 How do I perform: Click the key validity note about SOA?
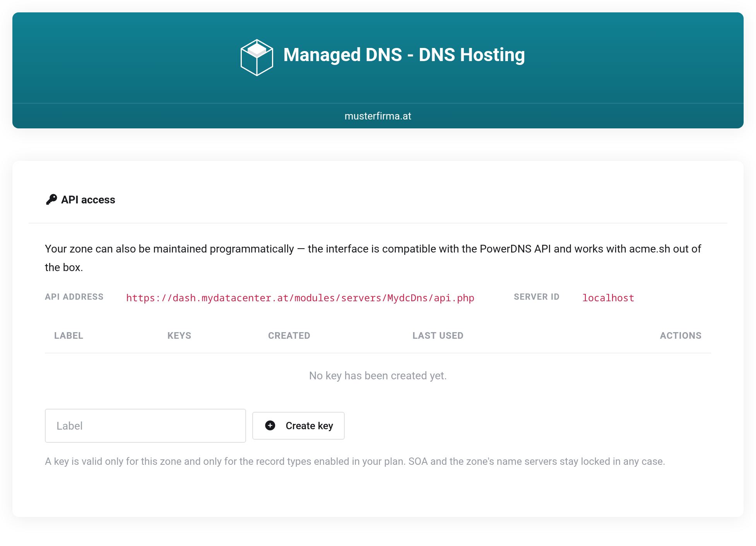[x=355, y=461]
